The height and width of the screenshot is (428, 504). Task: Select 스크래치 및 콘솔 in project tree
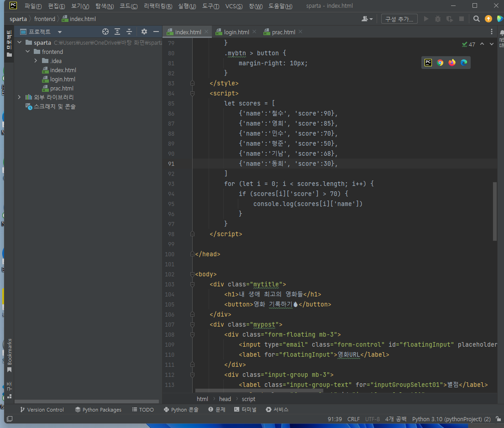click(54, 106)
